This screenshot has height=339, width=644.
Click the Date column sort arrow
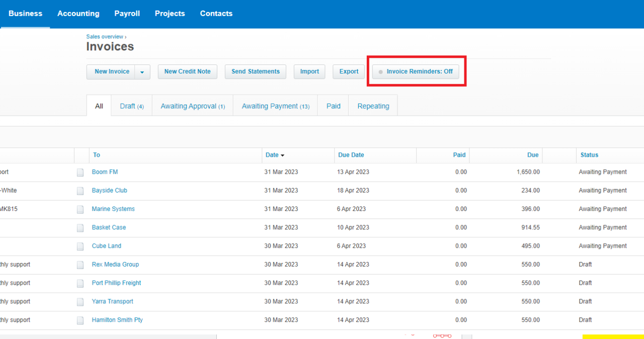[x=283, y=155]
